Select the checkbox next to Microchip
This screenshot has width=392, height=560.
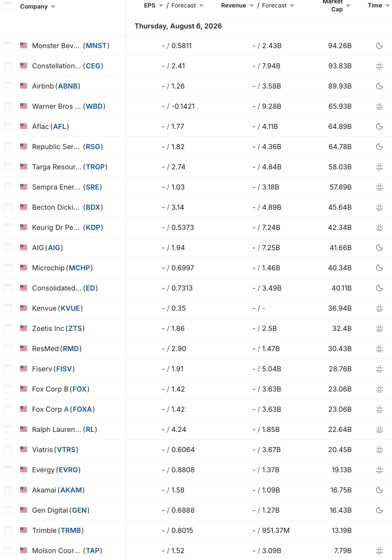(x=8, y=268)
